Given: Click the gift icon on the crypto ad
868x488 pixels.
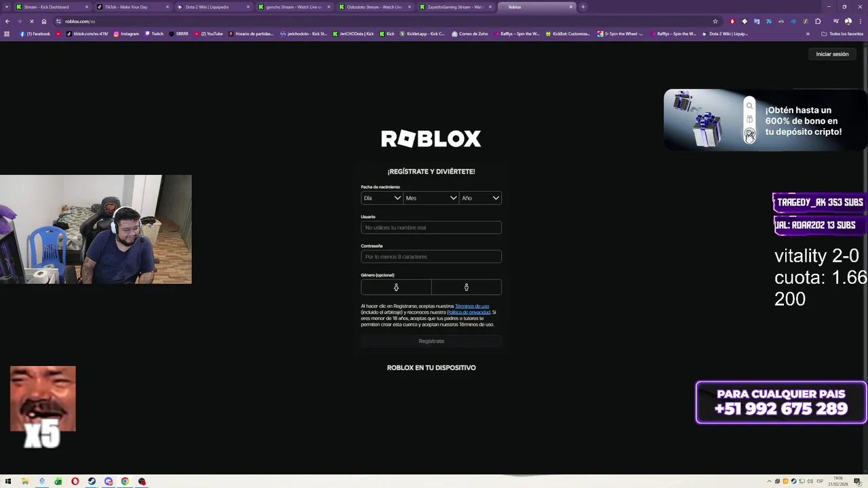Looking at the screenshot, I should pos(749,119).
